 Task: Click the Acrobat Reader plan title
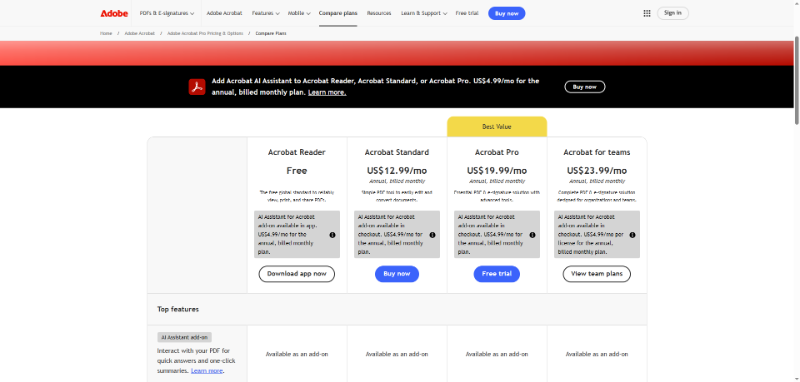(296, 152)
